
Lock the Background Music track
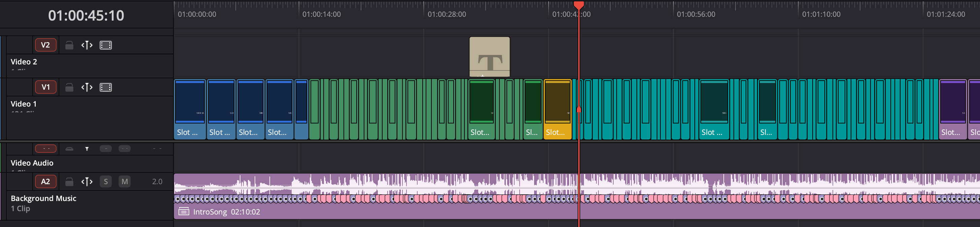click(x=69, y=182)
